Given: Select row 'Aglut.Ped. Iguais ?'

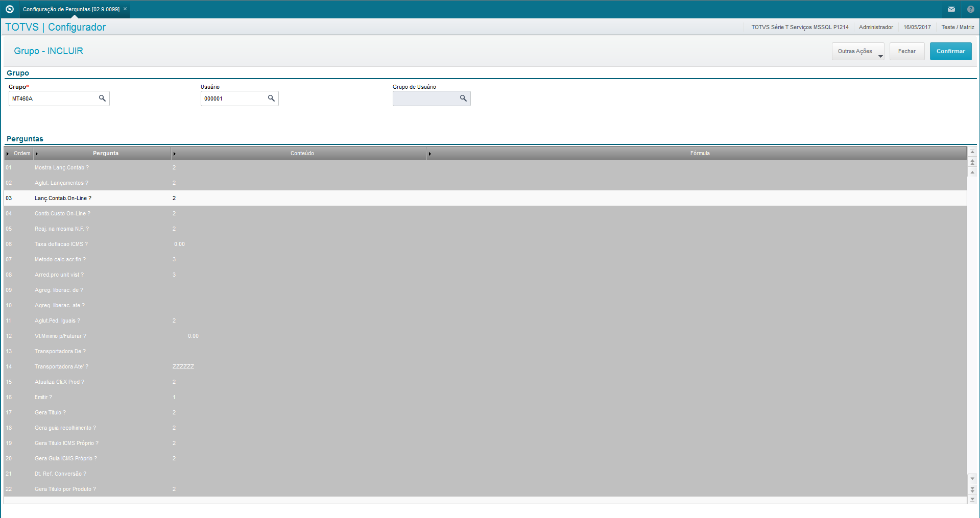Looking at the screenshot, I should [x=485, y=320].
